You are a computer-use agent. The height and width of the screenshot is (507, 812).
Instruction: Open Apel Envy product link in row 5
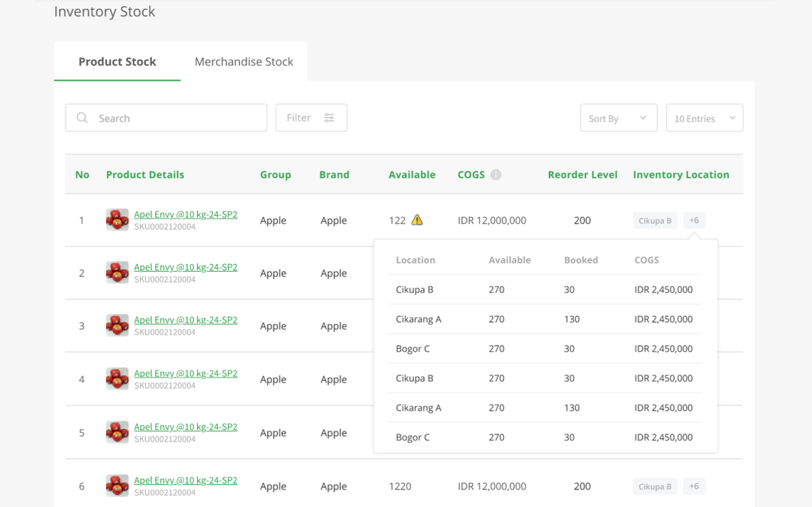186,427
